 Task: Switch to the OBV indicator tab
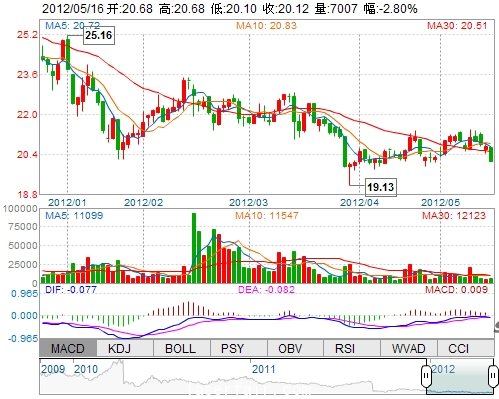(x=295, y=349)
